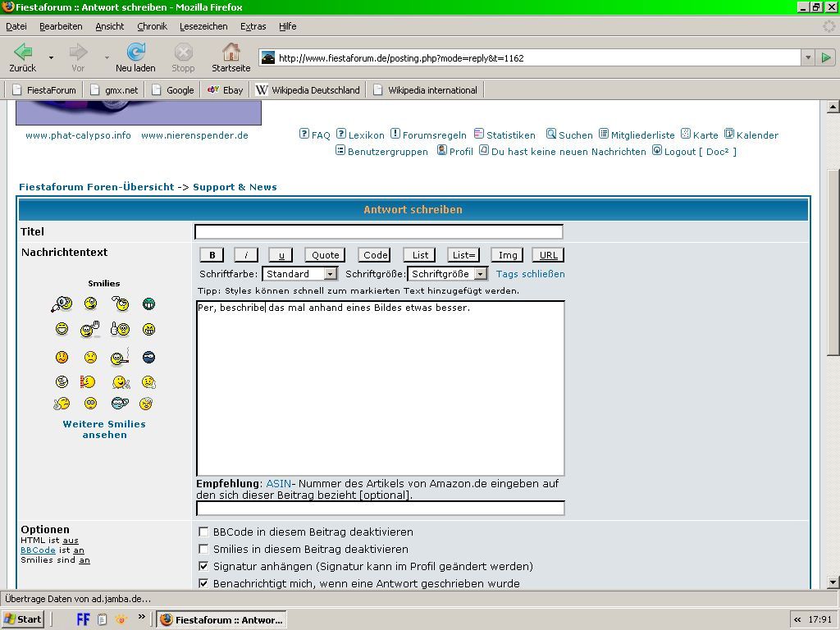840x630 pixels.
Task: Click the Quote formatting button
Action: [325, 255]
